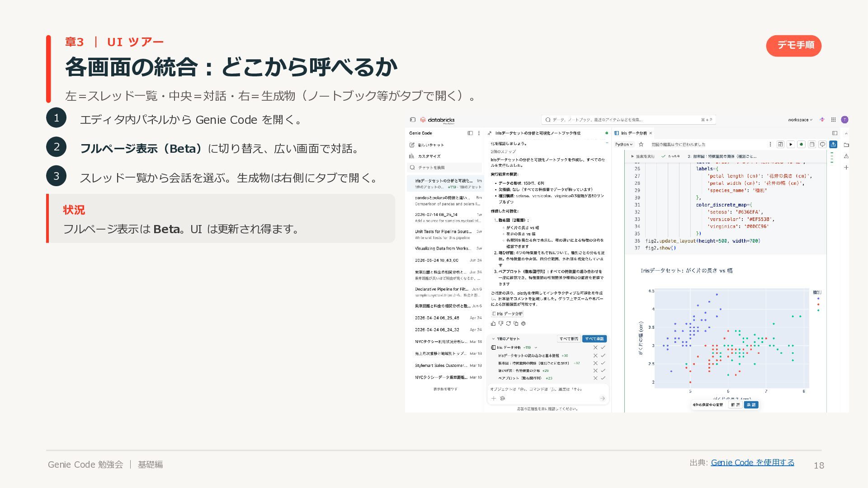The height and width of the screenshot is (488, 868).
Task: Reject the ペアプロット cell change
Action: [x=595, y=378]
